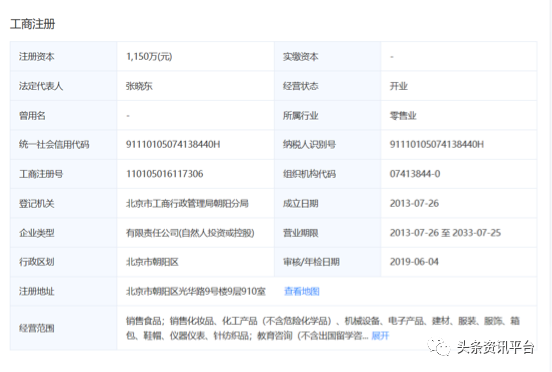Select inspection date 2019-06-04
This screenshot has height=372, width=552.
click(x=414, y=262)
